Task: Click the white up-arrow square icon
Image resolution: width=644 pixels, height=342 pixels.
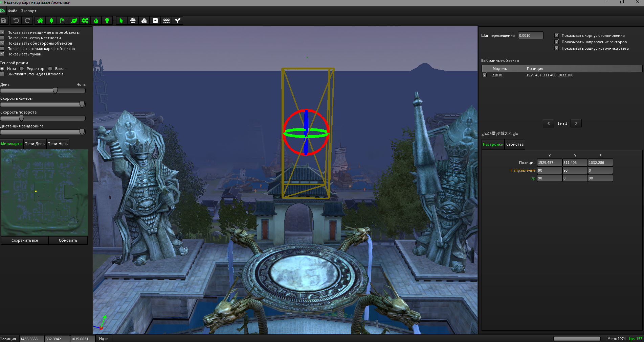Action: tap(155, 21)
